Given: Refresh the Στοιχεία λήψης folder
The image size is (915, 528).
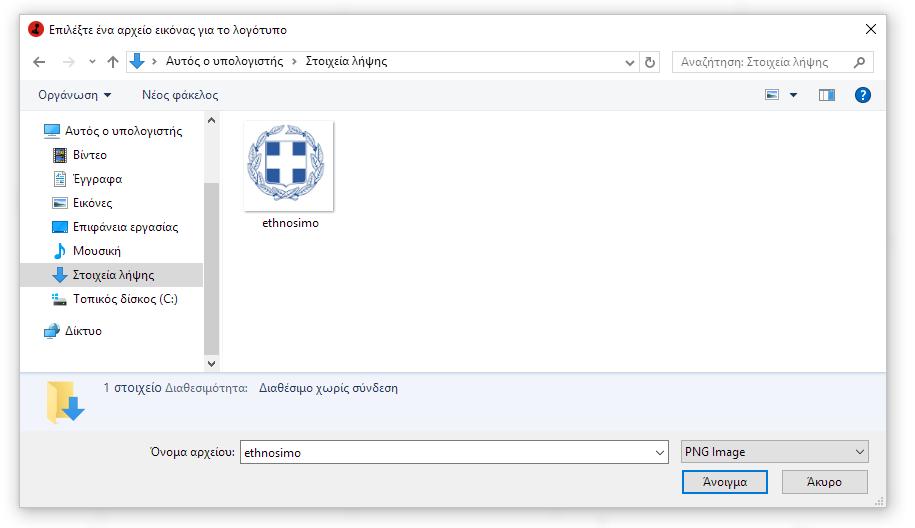Looking at the screenshot, I should [x=649, y=62].
